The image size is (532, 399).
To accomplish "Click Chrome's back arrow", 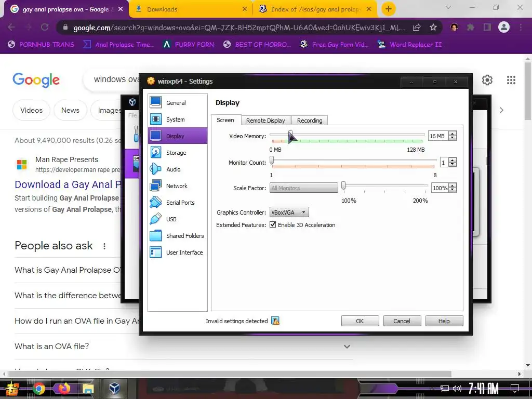I will [11, 27].
